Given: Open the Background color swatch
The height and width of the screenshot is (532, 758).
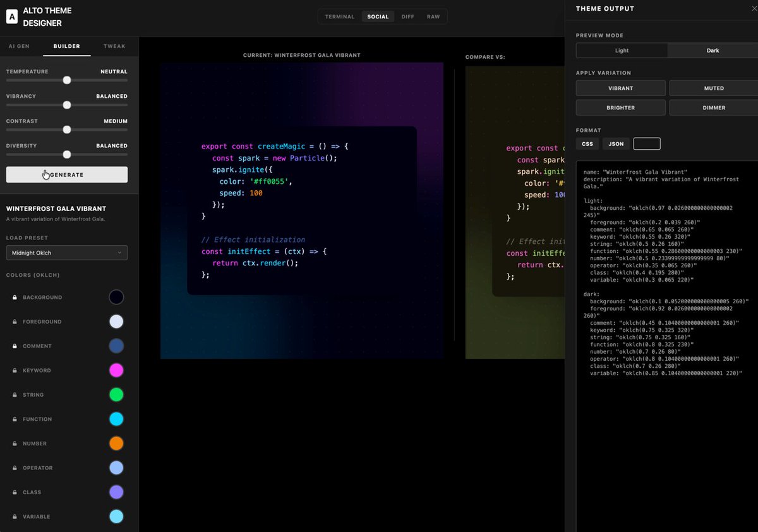Looking at the screenshot, I should click(x=116, y=297).
